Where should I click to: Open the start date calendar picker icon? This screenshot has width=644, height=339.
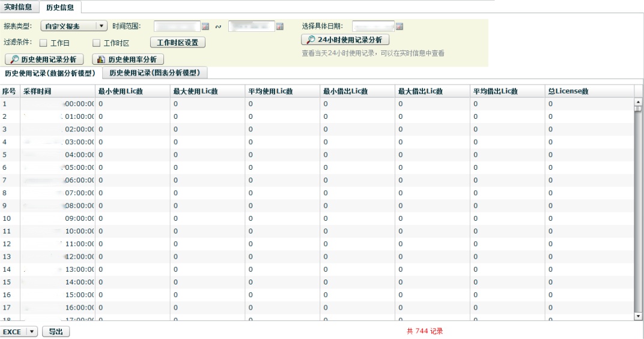point(205,26)
